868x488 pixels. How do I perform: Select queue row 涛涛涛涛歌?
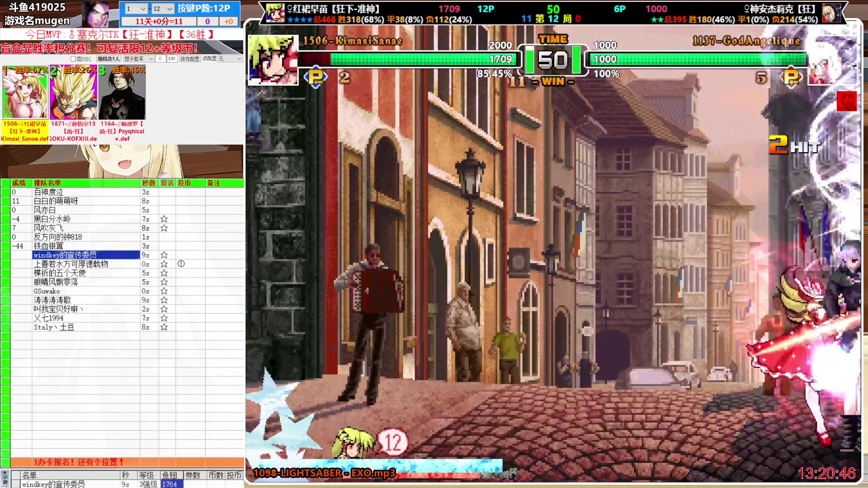86,300
